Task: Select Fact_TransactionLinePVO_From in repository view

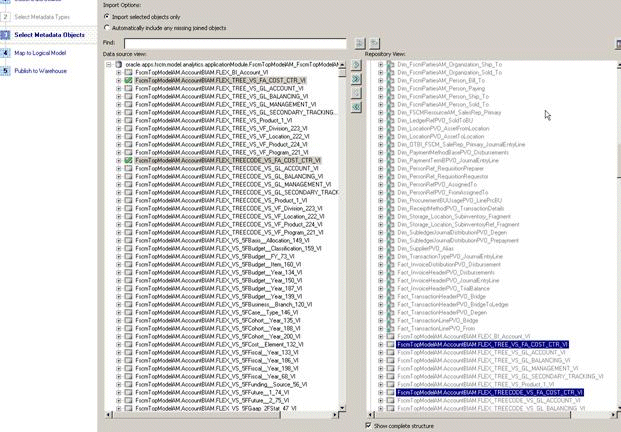Action: (436, 328)
